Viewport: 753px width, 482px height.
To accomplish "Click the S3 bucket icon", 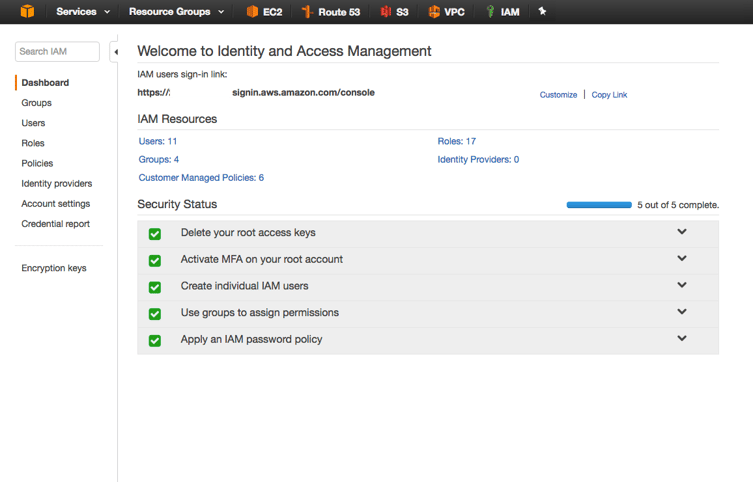I will click(386, 12).
